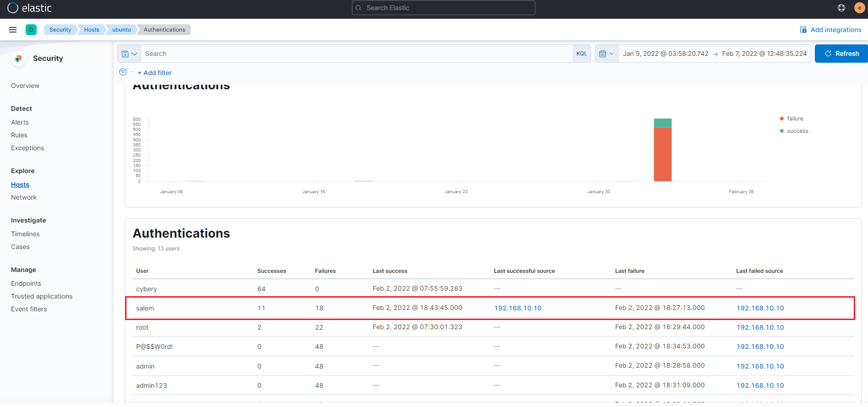The width and height of the screenshot is (868, 407).
Task: Select the Network page in sidebar
Action: pos(24,197)
